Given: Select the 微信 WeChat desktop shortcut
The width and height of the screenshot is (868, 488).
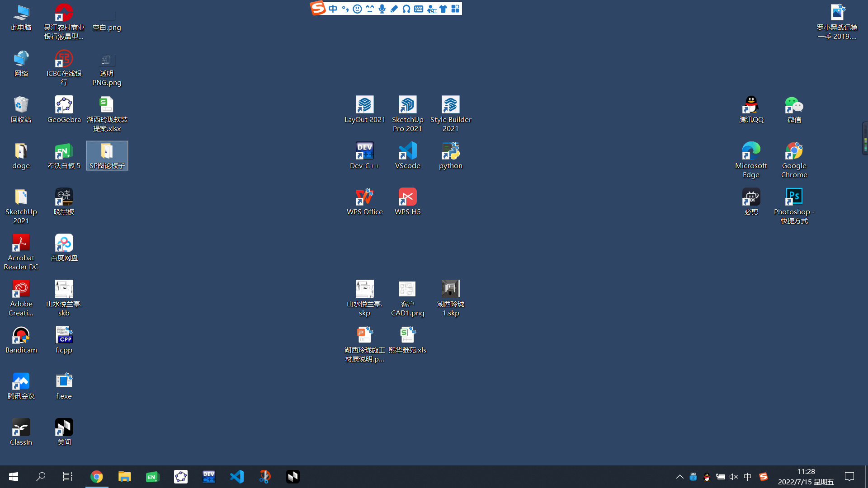Looking at the screenshot, I should coord(794,110).
